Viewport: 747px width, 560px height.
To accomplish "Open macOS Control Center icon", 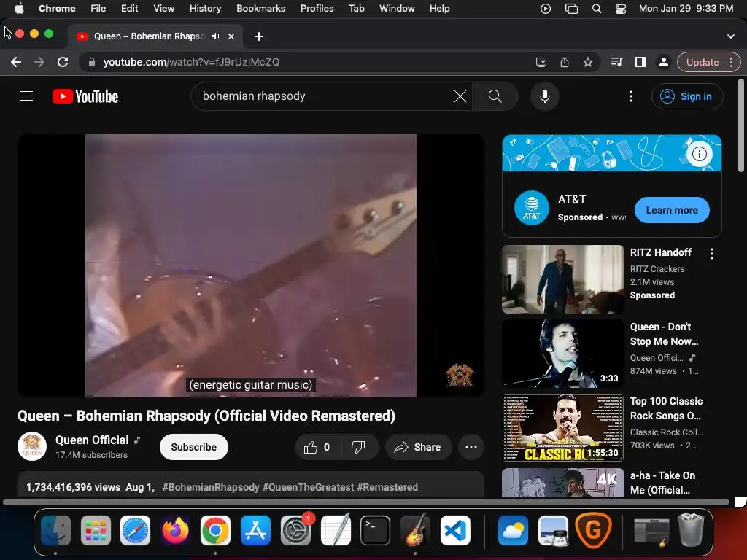I will tap(620, 8).
